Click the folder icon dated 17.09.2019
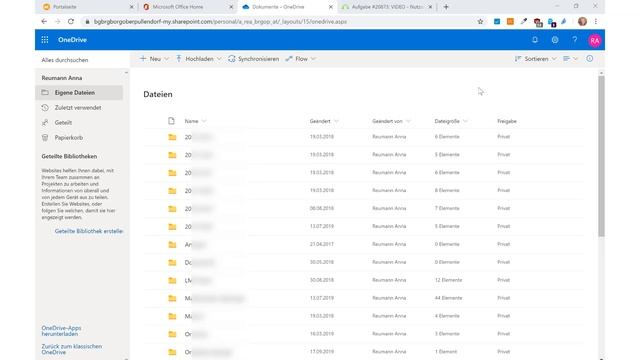The image size is (640, 360). 172,352
